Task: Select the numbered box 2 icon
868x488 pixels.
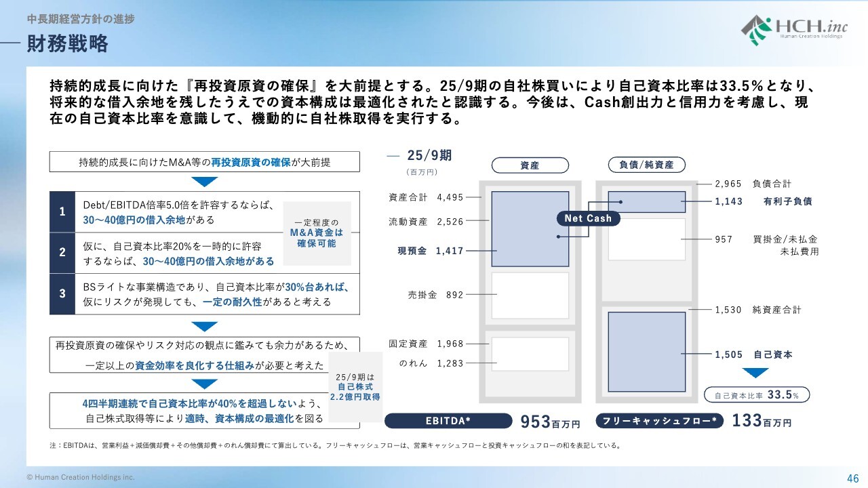Action: (62, 253)
